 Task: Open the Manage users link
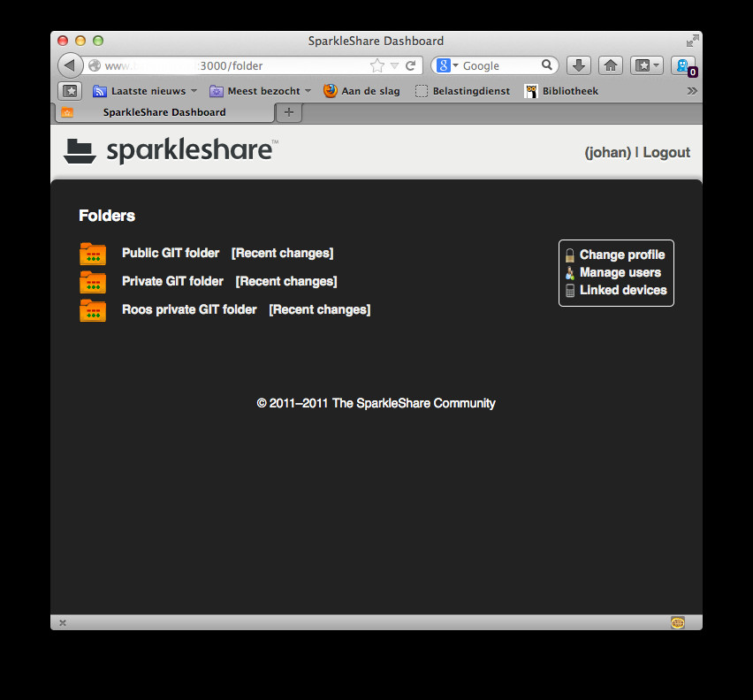pyautogui.click(x=620, y=272)
